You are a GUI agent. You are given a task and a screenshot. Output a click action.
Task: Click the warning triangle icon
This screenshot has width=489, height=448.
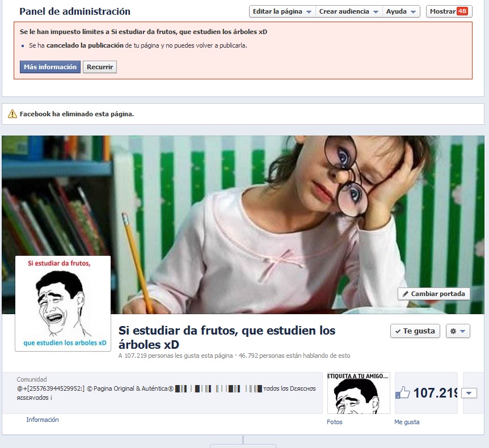12,114
